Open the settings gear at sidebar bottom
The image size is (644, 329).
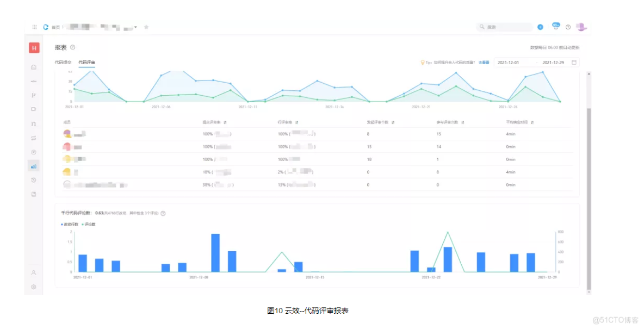pyautogui.click(x=34, y=287)
